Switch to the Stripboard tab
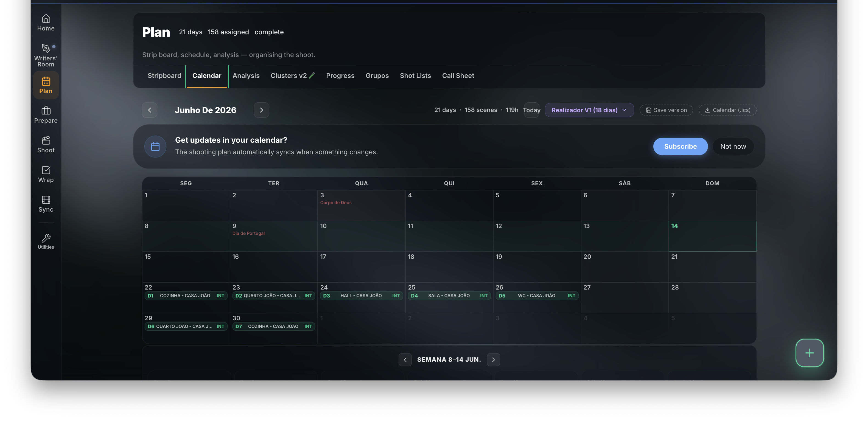 tap(164, 76)
